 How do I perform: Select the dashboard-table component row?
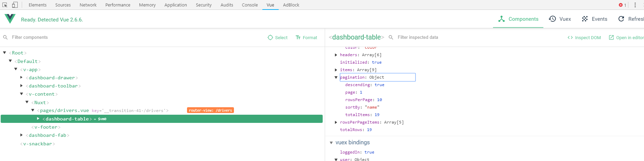click(x=162, y=119)
